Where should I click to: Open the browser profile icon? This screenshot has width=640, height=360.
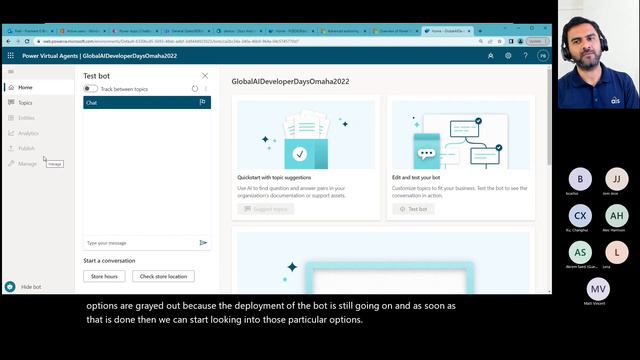click(520, 41)
